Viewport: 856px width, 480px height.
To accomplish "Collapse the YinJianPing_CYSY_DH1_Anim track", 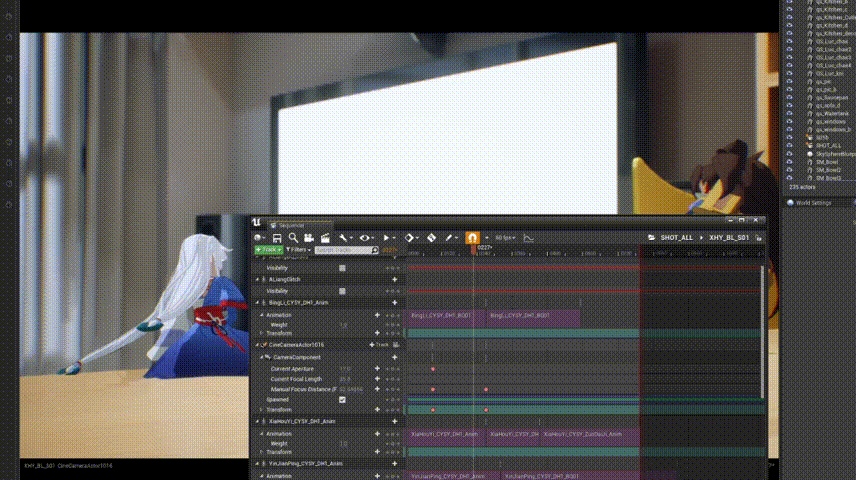I will tap(258, 464).
